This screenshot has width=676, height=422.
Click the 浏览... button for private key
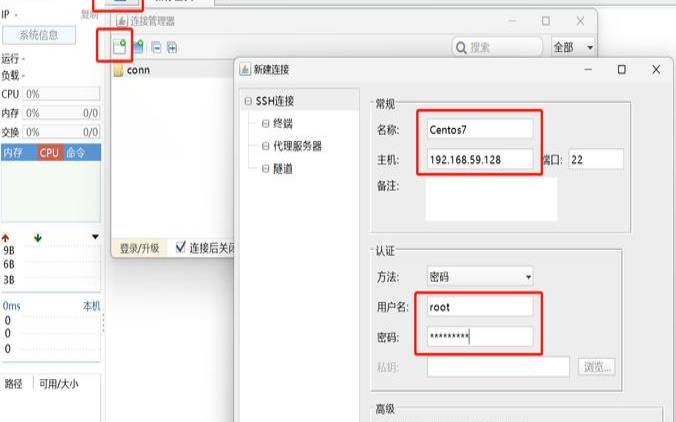(597, 367)
